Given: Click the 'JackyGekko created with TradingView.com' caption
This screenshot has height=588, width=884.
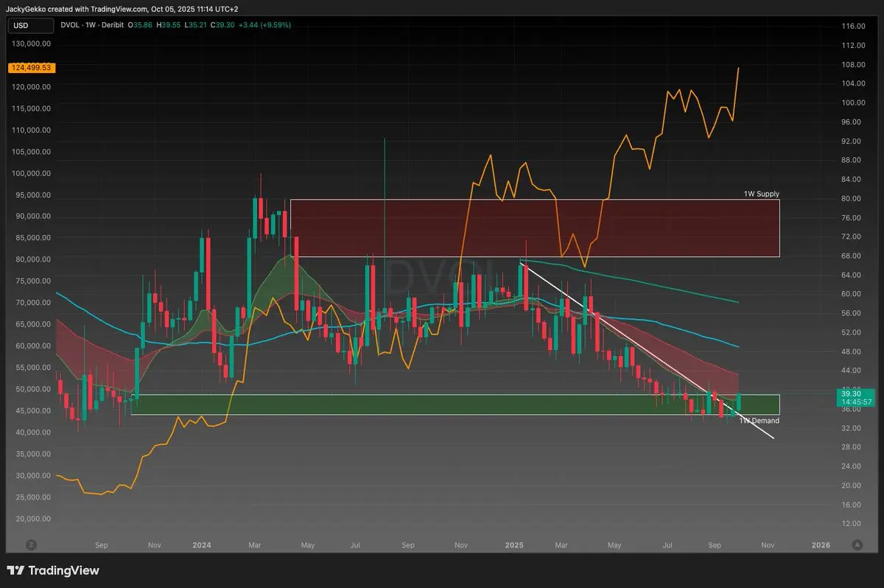Looking at the screenshot, I should pyautogui.click(x=76, y=9).
